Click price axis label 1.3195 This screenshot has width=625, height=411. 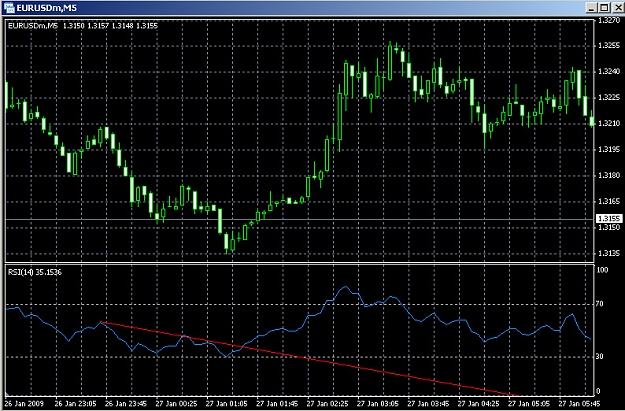(x=609, y=149)
